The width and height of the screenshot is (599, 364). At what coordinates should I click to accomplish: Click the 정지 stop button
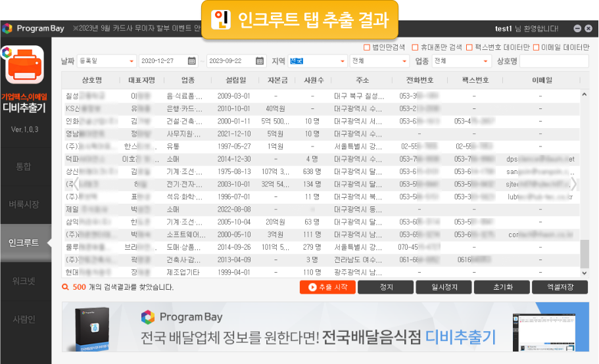pyautogui.click(x=386, y=287)
